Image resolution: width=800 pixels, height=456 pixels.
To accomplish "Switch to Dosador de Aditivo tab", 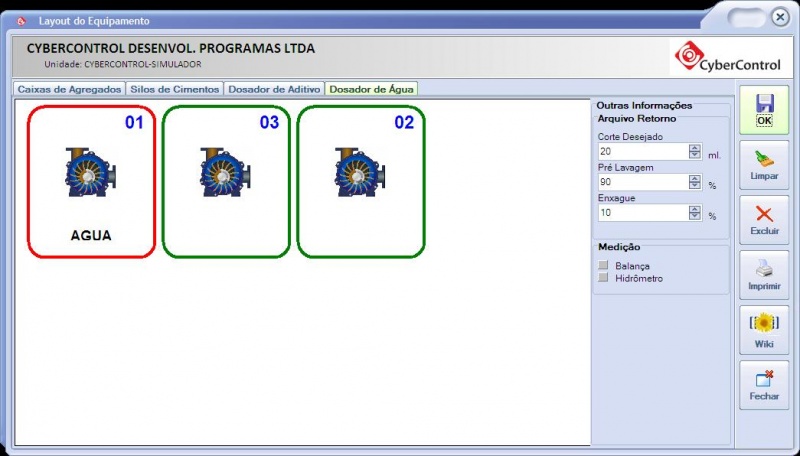I will pyautogui.click(x=274, y=89).
